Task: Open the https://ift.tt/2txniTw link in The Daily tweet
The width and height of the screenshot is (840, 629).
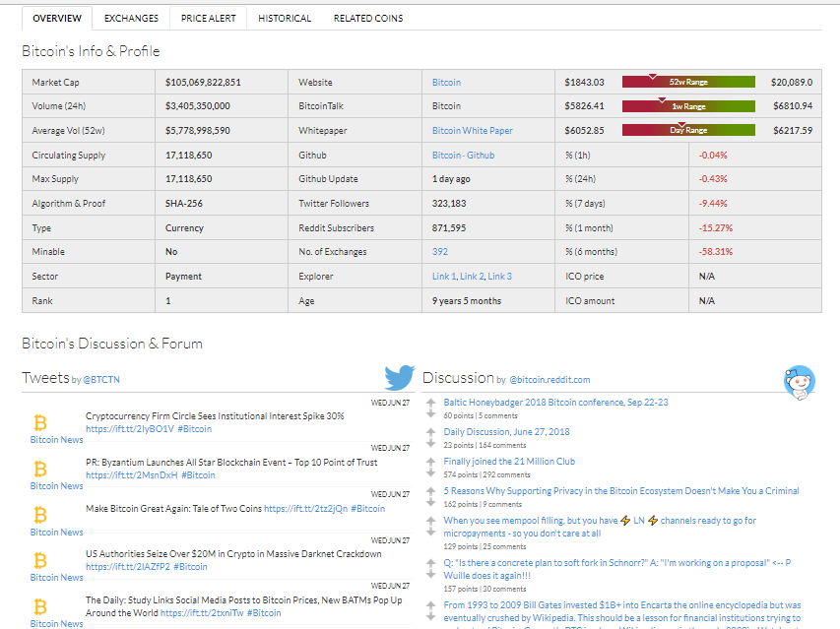Action: (202, 613)
